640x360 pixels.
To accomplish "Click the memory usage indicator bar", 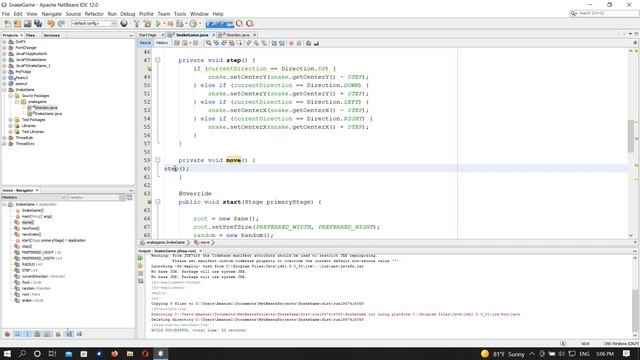I will point(220,24).
